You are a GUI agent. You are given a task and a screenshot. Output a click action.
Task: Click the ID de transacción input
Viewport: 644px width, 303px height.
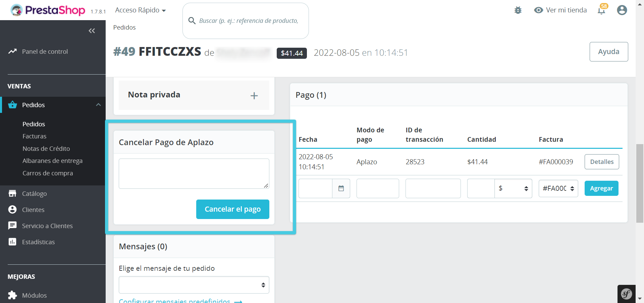pos(433,188)
